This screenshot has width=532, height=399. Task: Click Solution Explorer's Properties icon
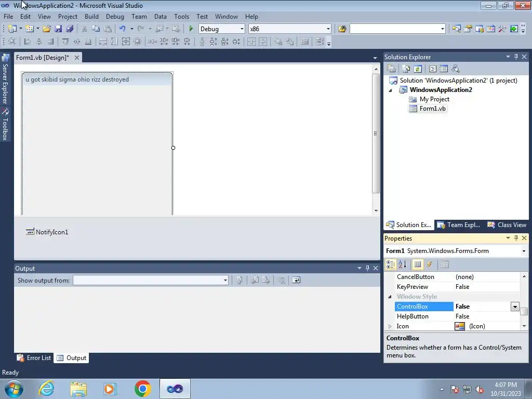tap(391, 69)
